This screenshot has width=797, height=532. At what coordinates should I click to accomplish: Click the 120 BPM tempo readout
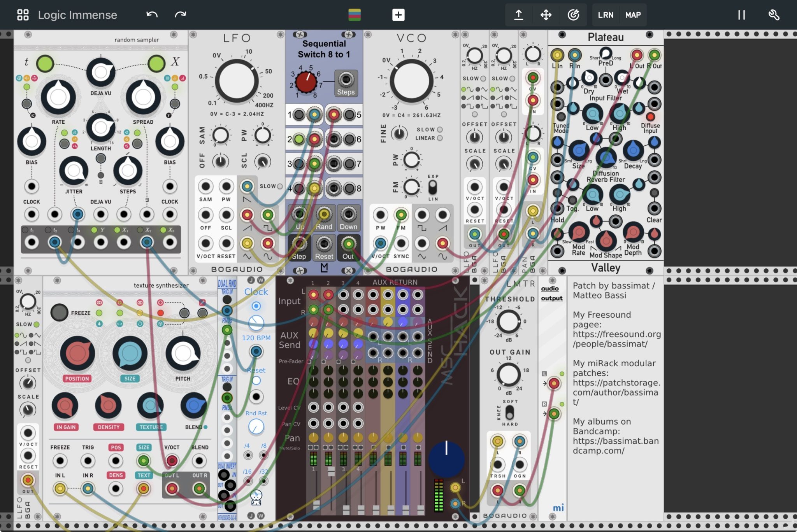click(x=256, y=338)
